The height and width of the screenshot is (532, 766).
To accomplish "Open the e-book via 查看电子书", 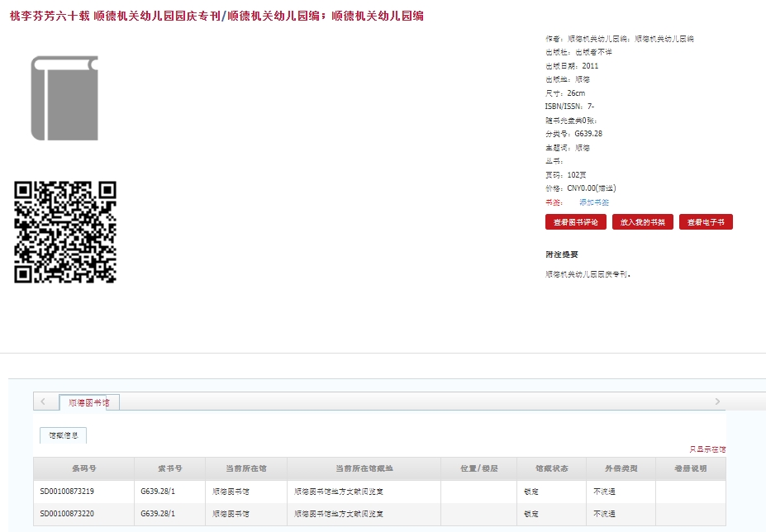I will pyautogui.click(x=706, y=222).
